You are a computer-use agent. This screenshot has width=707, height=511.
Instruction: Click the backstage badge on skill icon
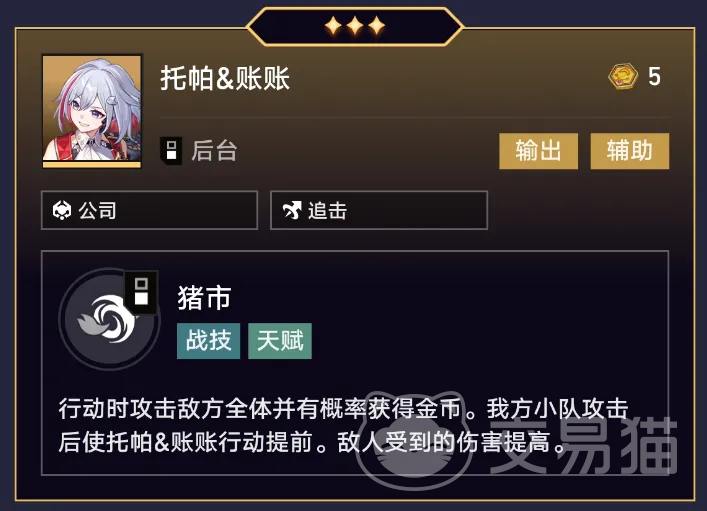(x=141, y=291)
